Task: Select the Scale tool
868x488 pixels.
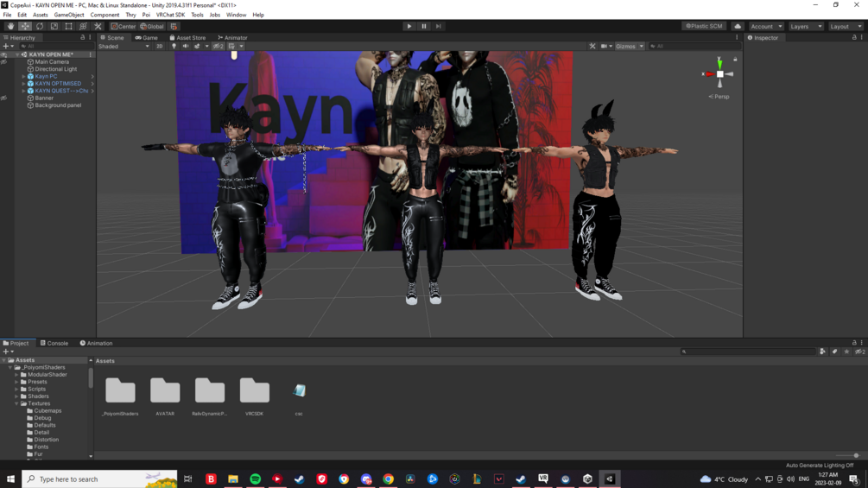Action: point(54,26)
